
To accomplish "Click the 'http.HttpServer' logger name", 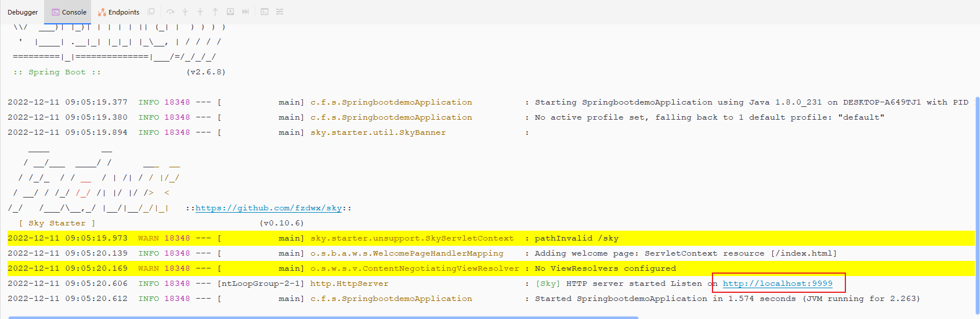I will coord(349,284).
